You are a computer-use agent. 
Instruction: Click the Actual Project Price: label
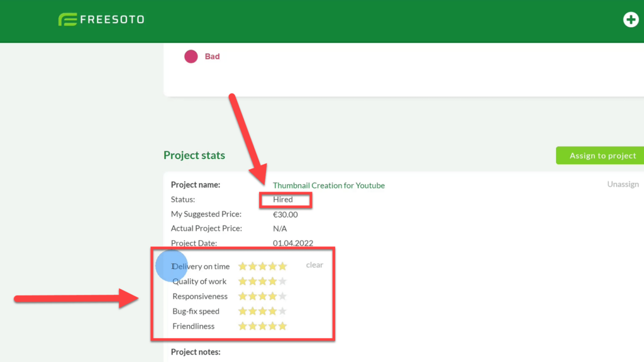[206, 228]
